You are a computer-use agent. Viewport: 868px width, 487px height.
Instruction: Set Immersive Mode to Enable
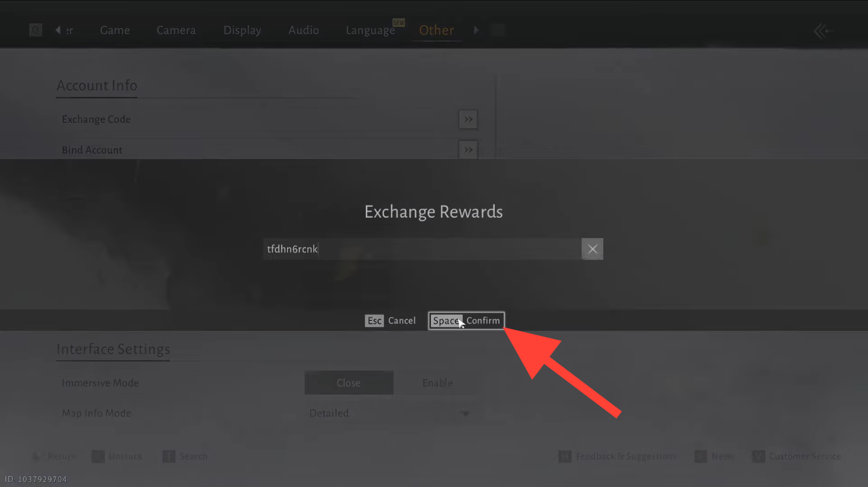[437, 383]
